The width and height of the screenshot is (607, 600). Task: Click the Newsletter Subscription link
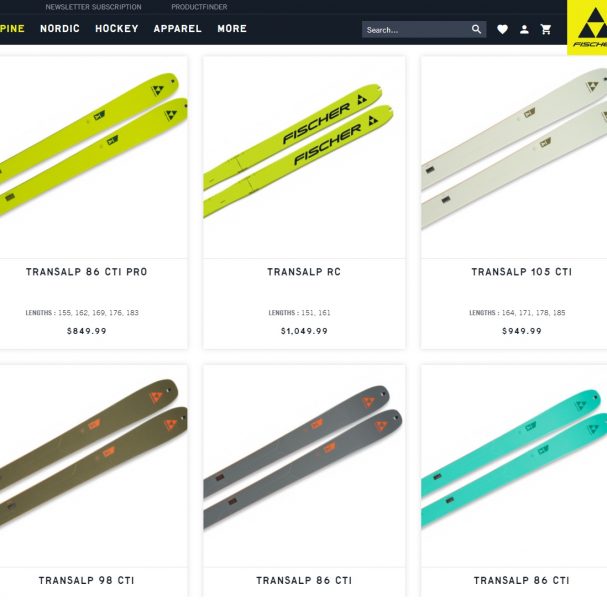point(93,7)
